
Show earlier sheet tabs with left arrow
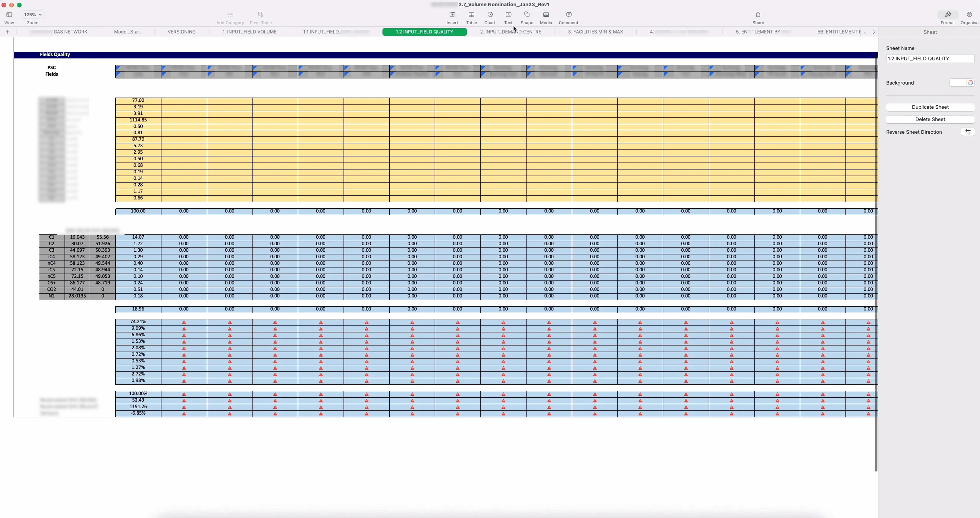pyautogui.click(x=865, y=32)
